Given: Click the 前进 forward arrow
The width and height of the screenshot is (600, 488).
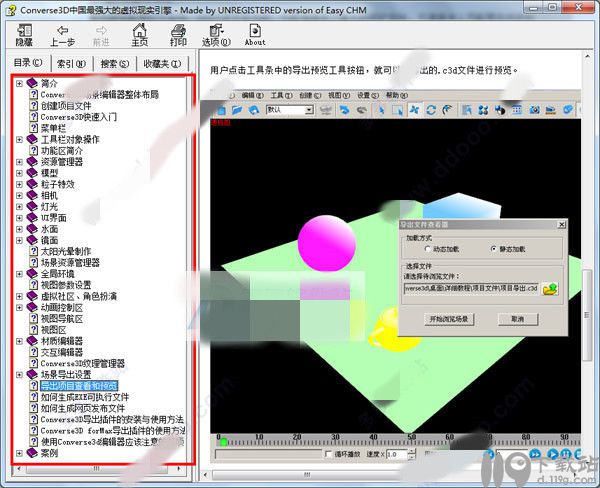Looking at the screenshot, I should (101, 35).
